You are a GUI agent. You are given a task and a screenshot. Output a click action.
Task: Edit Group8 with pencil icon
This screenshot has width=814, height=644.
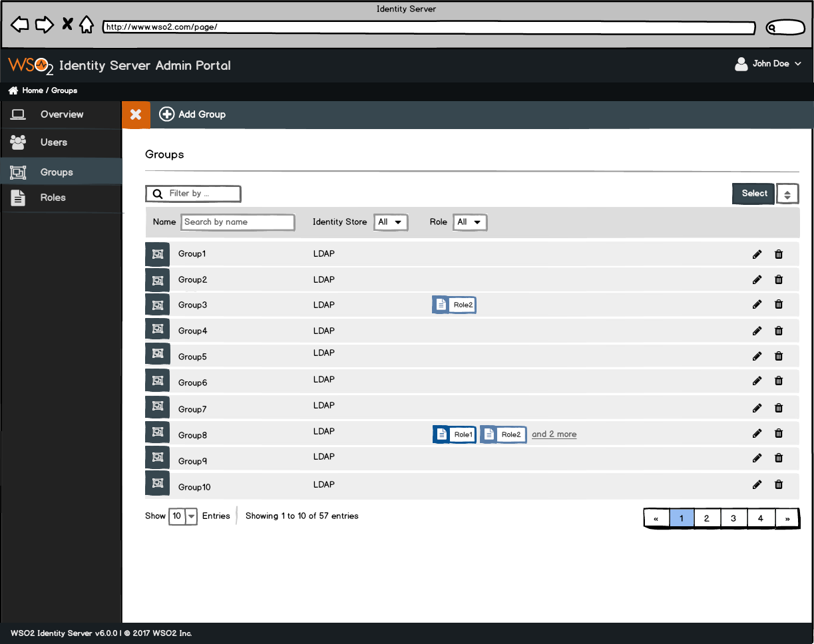757,433
